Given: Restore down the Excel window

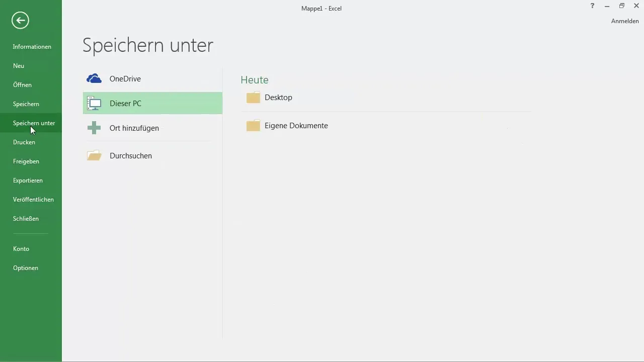Looking at the screenshot, I should (621, 6).
